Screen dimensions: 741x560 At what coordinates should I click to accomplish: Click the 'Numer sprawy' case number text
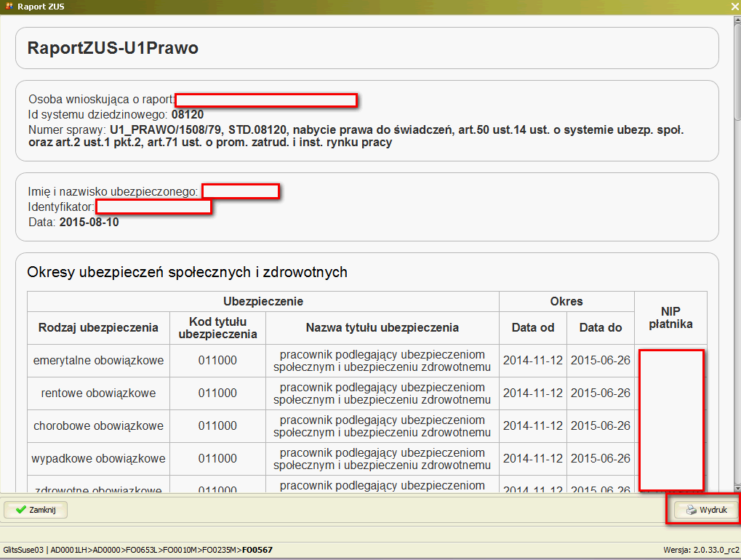356,136
